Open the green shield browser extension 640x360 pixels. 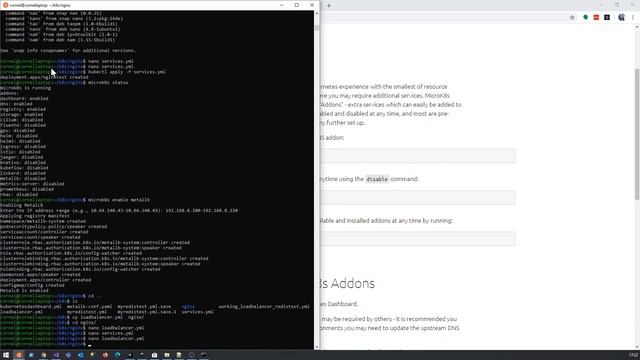click(x=585, y=17)
